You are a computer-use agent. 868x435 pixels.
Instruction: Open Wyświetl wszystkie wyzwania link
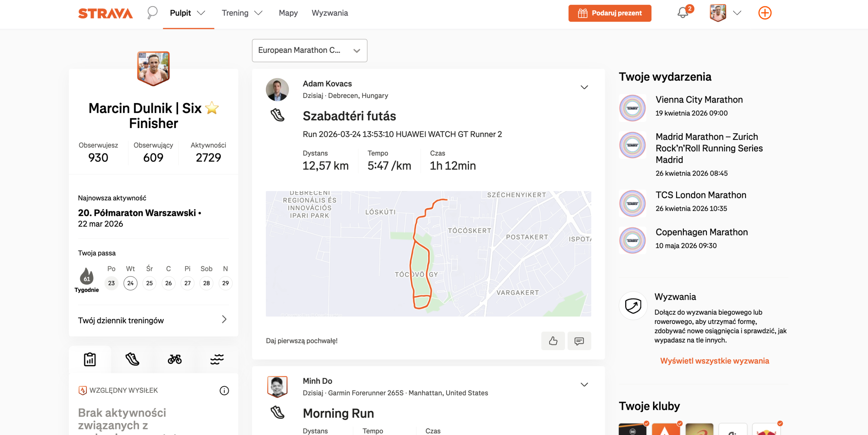tap(714, 361)
